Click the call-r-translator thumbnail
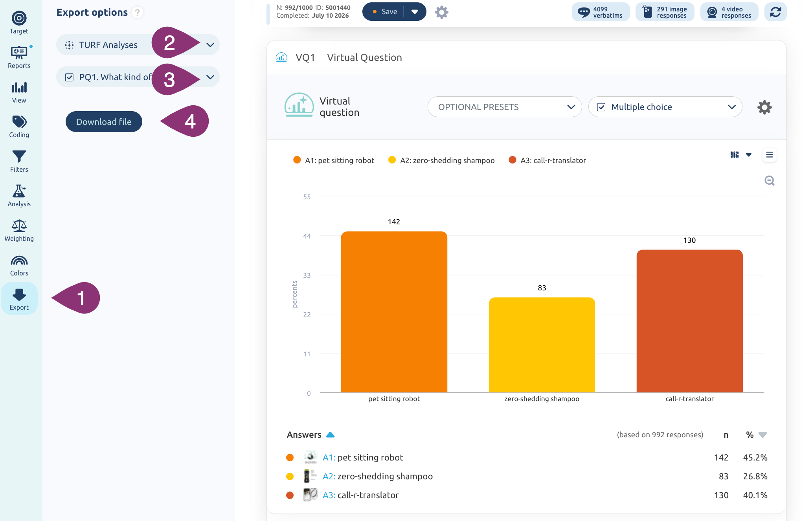Viewport: 812px width, 521px height. (x=310, y=495)
